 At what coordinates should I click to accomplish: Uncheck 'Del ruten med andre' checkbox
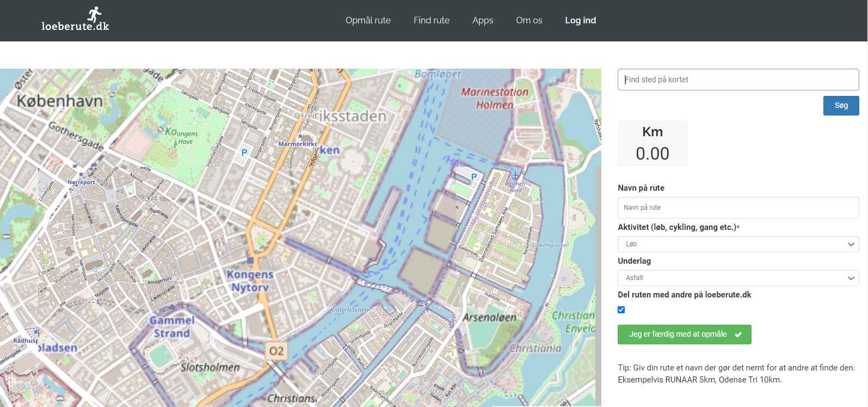[621, 310]
